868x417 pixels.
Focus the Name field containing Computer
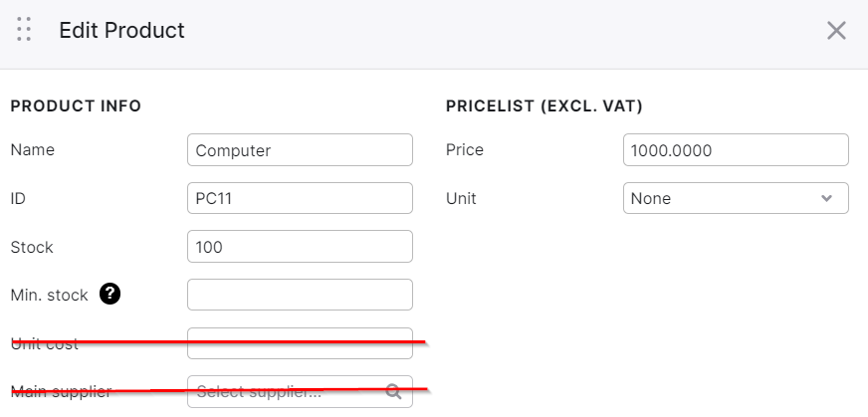pyautogui.click(x=300, y=150)
